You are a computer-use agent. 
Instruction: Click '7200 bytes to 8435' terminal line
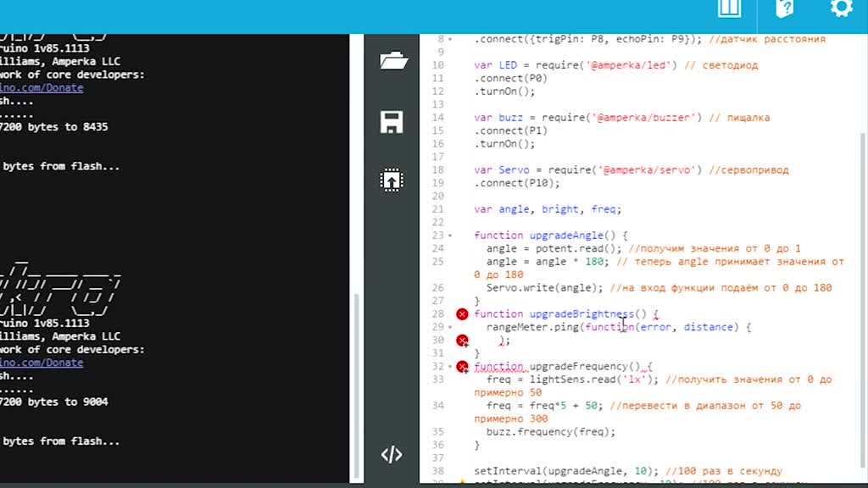(x=54, y=127)
